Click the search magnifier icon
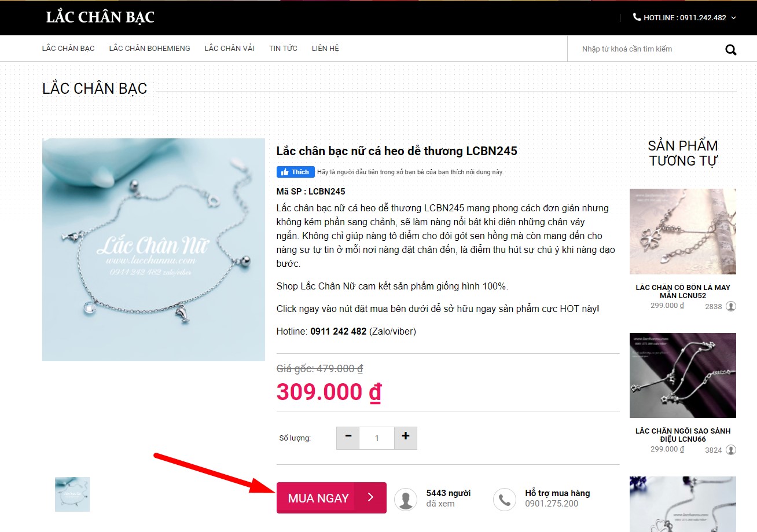The image size is (757, 532). tap(731, 50)
